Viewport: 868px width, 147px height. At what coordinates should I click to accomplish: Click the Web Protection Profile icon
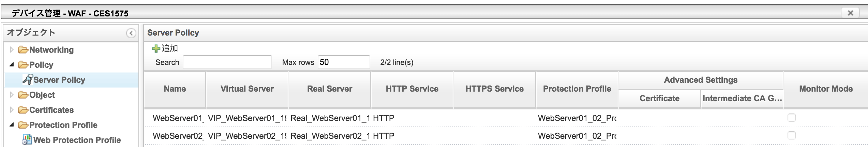click(27, 139)
